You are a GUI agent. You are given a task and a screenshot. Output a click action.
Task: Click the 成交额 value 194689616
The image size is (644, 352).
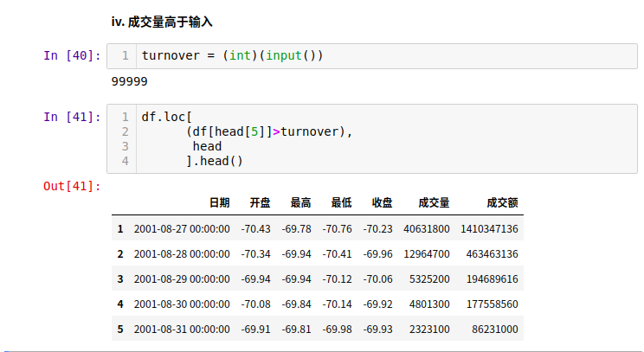pos(492,279)
